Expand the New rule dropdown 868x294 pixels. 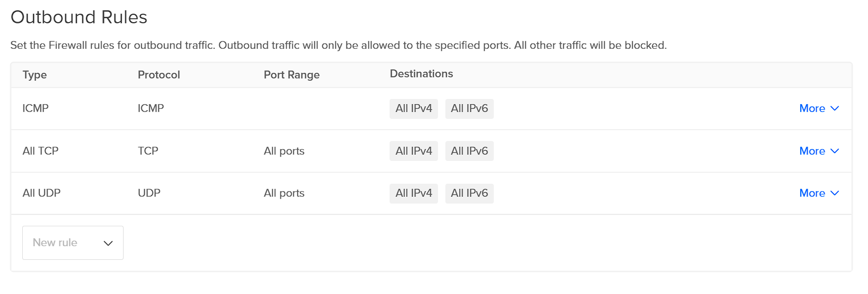(x=73, y=243)
